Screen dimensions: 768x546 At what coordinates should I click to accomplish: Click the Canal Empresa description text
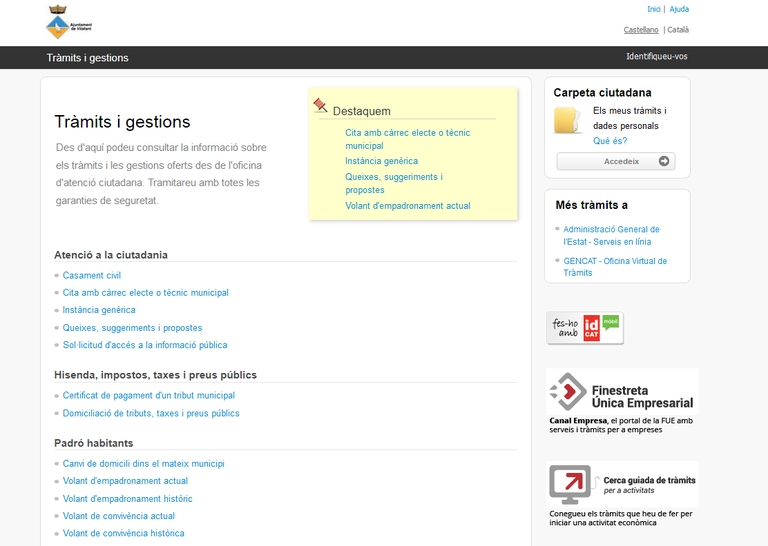621,425
